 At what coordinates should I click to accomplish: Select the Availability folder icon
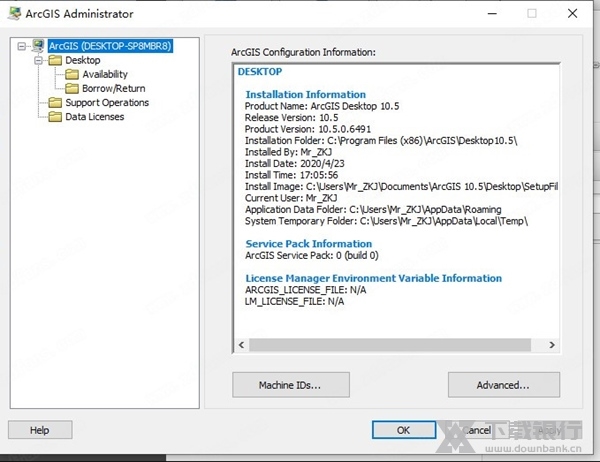71,74
